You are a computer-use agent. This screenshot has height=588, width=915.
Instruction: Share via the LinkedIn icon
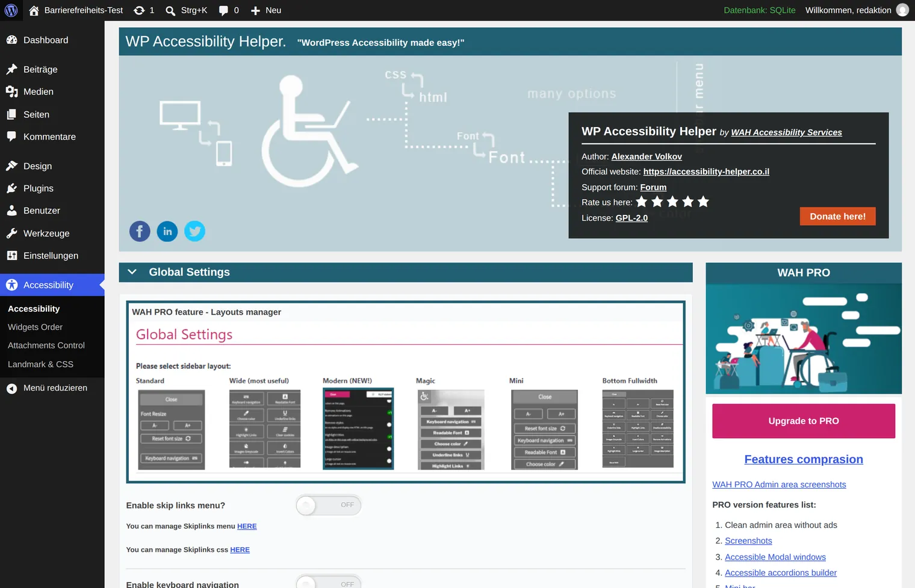[167, 231]
